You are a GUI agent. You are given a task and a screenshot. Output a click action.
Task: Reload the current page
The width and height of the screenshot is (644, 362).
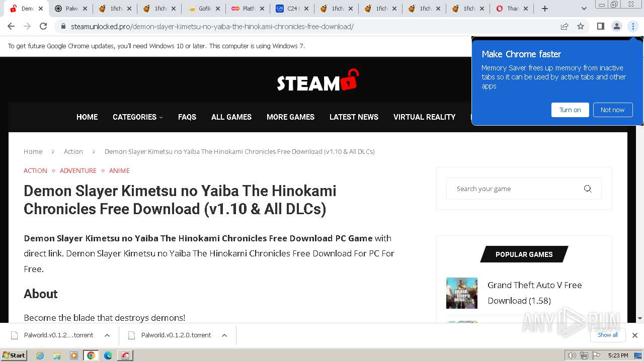[43, 26]
